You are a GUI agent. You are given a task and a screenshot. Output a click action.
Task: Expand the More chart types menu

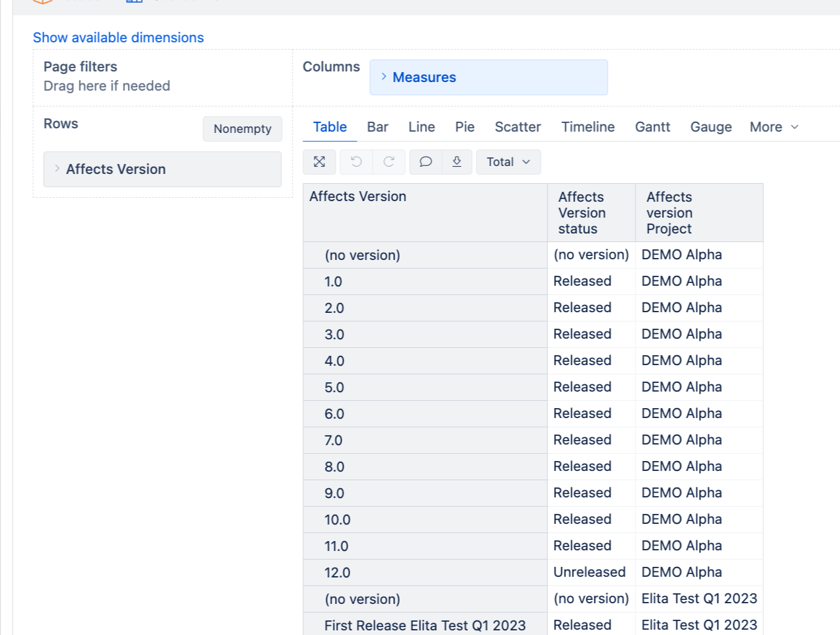pyautogui.click(x=773, y=127)
